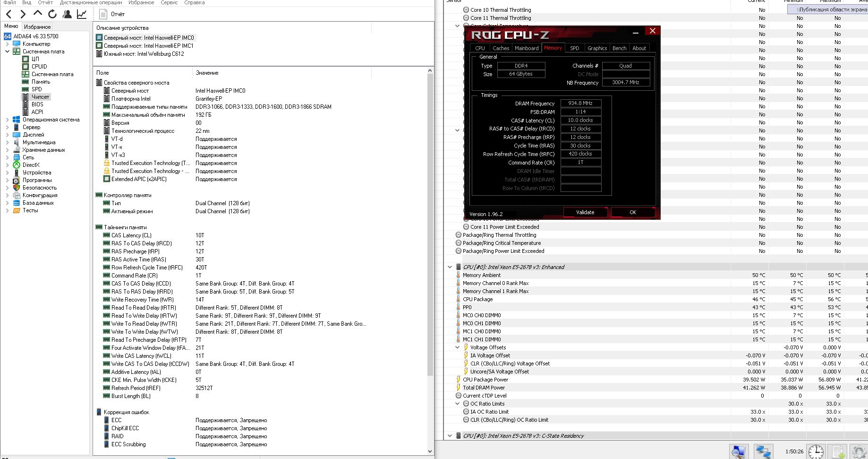Select the ЦП tree item
Image resolution: width=868 pixels, height=459 pixels.
tap(35, 59)
